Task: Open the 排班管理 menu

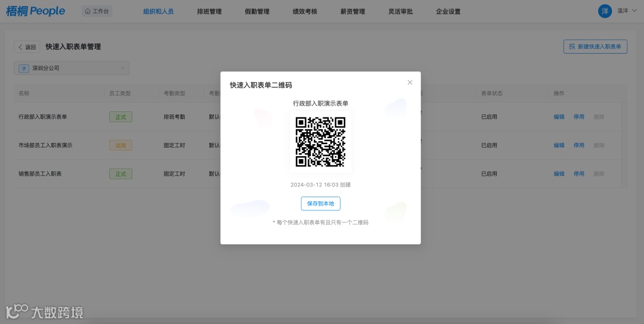Action: [209, 11]
